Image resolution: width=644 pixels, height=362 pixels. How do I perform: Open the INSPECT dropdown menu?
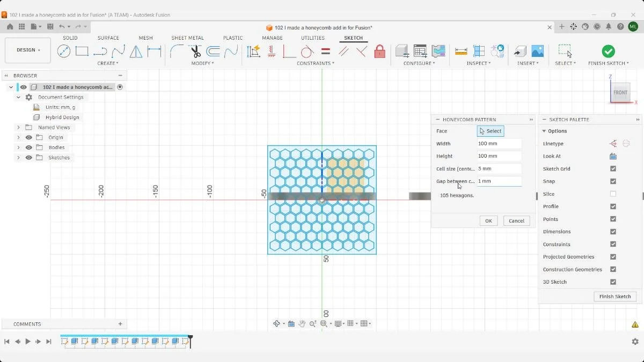tap(479, 63)
